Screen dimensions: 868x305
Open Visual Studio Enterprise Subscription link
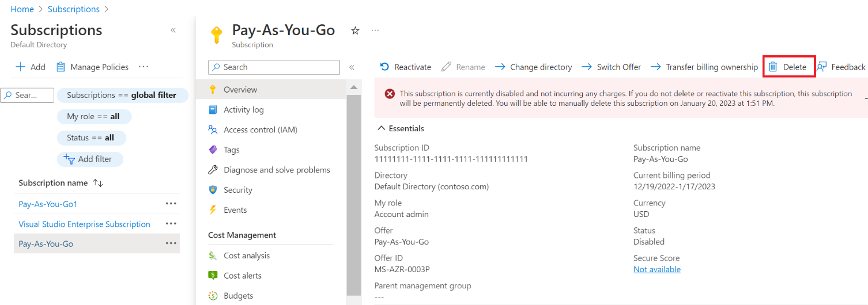pyautogui.click(x=84, y=224)
